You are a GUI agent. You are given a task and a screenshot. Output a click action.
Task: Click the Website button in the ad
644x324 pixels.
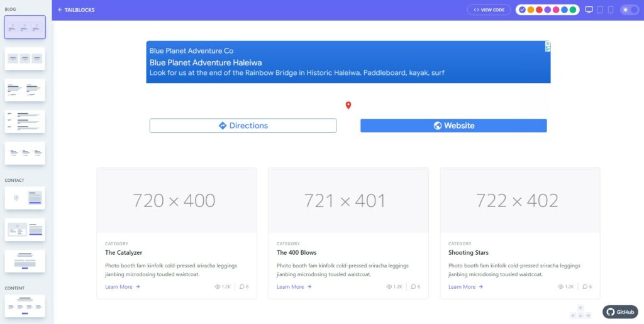point(453,126)
